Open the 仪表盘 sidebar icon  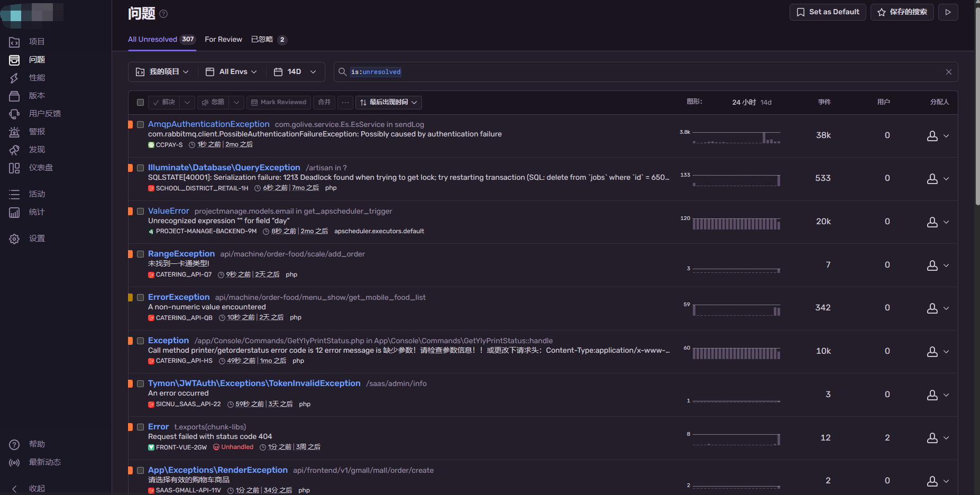point(14,168)
